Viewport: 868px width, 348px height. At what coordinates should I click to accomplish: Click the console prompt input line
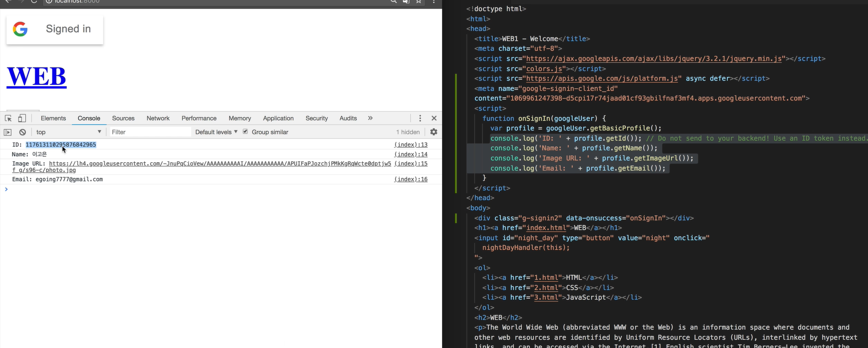pos(221,189)
